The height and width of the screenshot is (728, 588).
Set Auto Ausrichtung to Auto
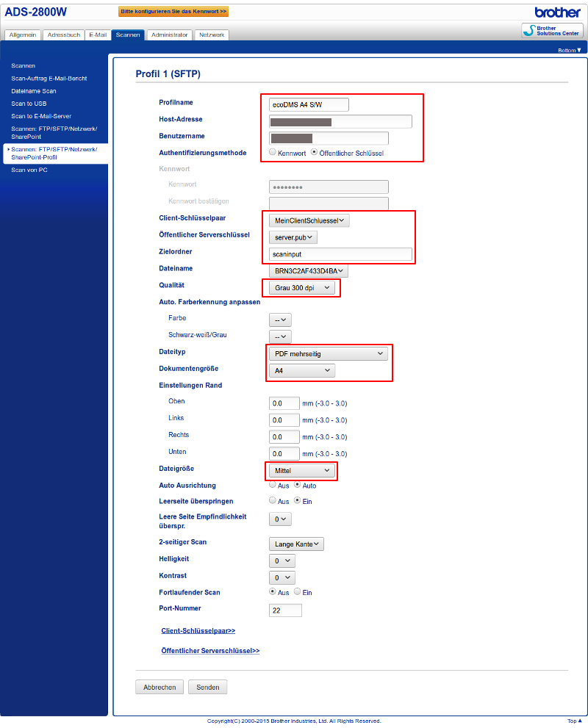297,485
